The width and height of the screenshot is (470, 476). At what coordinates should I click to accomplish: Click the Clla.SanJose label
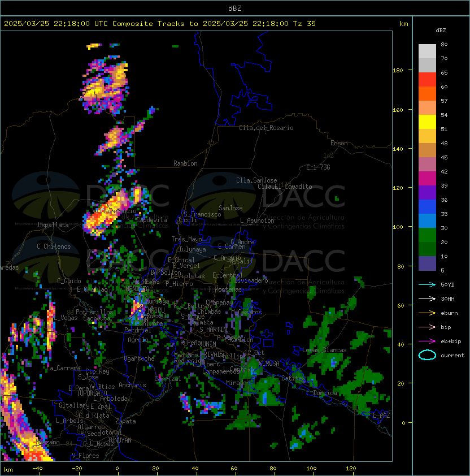256,180
